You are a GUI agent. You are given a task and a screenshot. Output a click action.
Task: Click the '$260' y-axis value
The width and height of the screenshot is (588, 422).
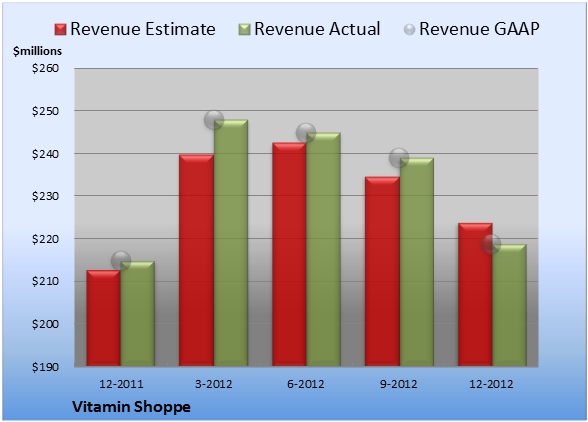45,68
